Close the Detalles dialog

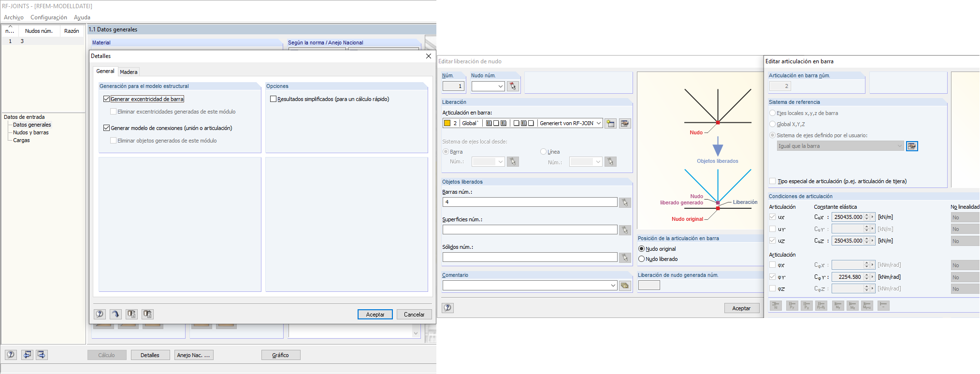pyautogui.click(x=429, y=56)
